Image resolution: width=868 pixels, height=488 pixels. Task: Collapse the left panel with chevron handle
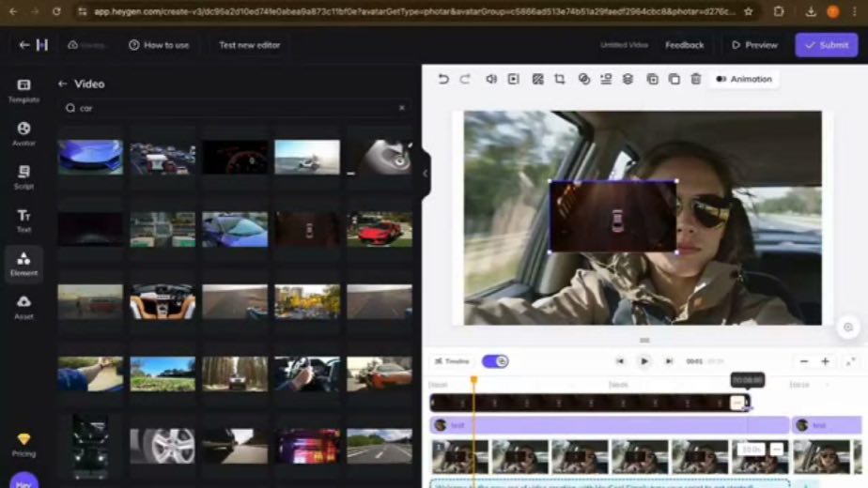tap(426, 174)
